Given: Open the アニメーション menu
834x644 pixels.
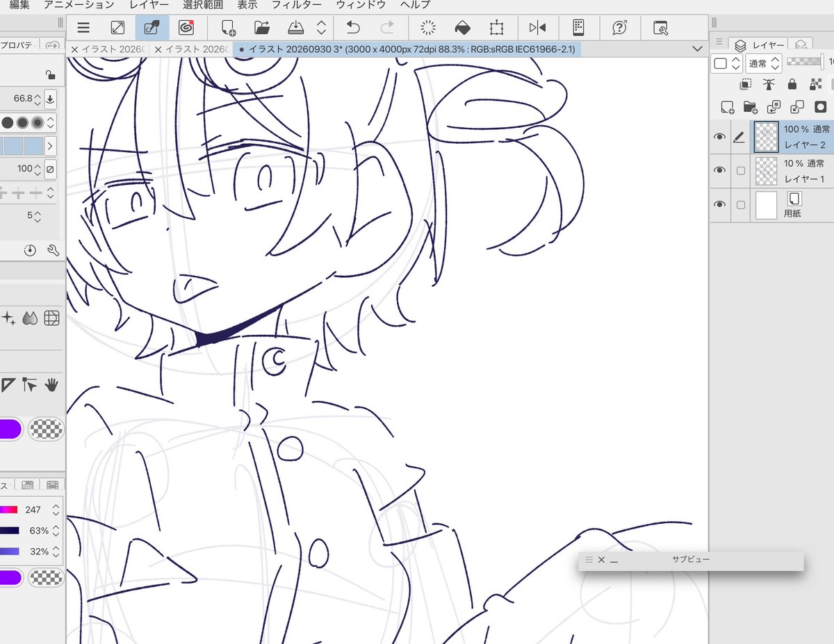Looking at the screenshot, I should pos(79,5).
